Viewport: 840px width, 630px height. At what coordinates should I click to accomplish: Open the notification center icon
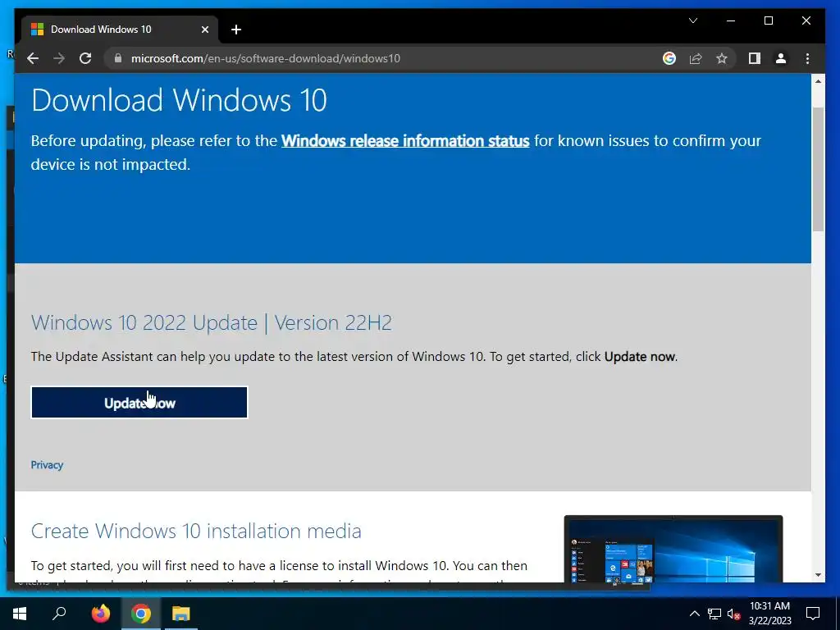click(x=813, y=614)
